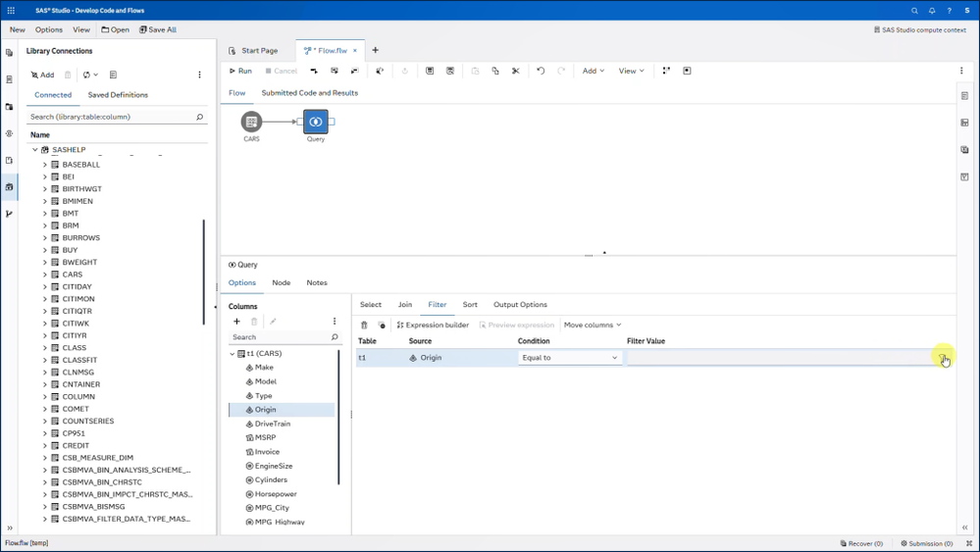Click Submission (0) in status bar

[926, 543]
